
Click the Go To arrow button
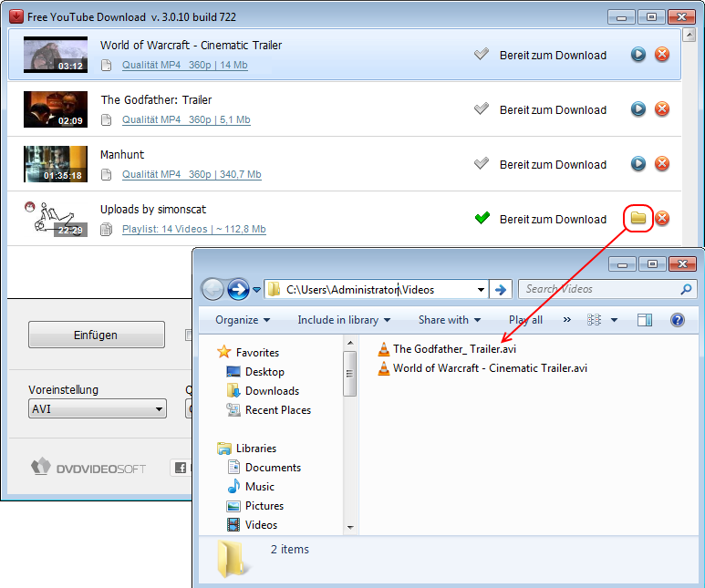pos(501,290)
